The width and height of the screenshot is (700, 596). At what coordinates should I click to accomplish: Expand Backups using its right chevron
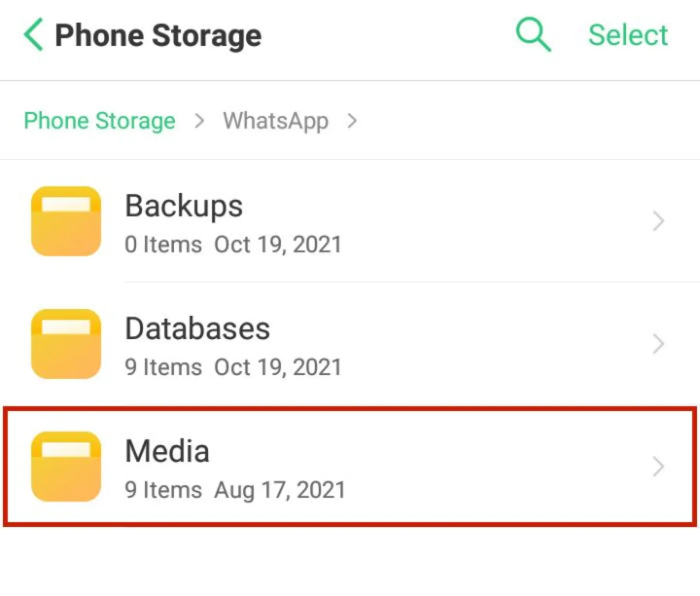point(658,221)
